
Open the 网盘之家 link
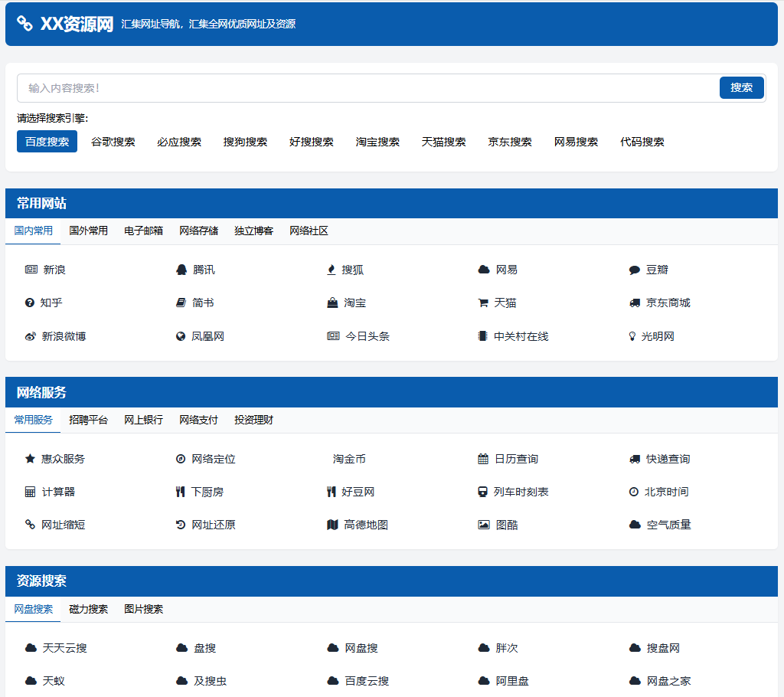click(x=668, y=681)
